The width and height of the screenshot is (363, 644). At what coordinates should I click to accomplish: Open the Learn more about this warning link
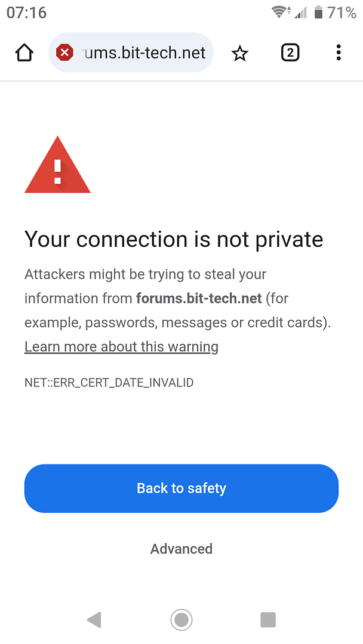tap(121, 346)
